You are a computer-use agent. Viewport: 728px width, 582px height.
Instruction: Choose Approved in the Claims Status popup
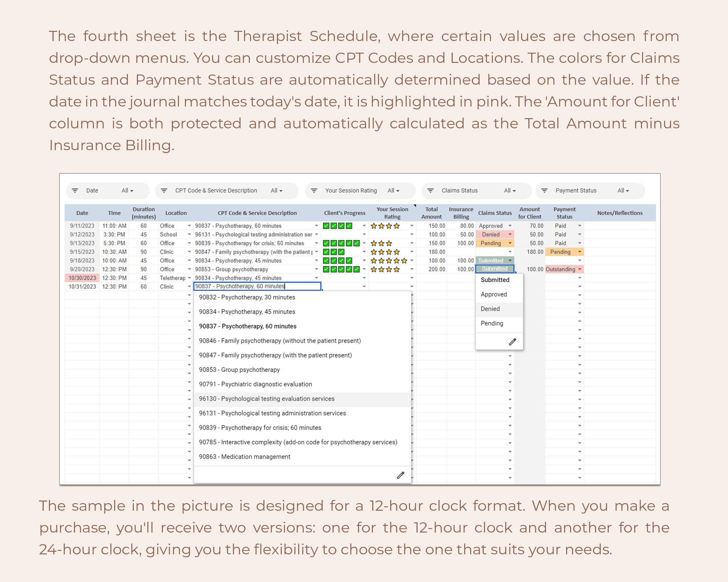494,294
